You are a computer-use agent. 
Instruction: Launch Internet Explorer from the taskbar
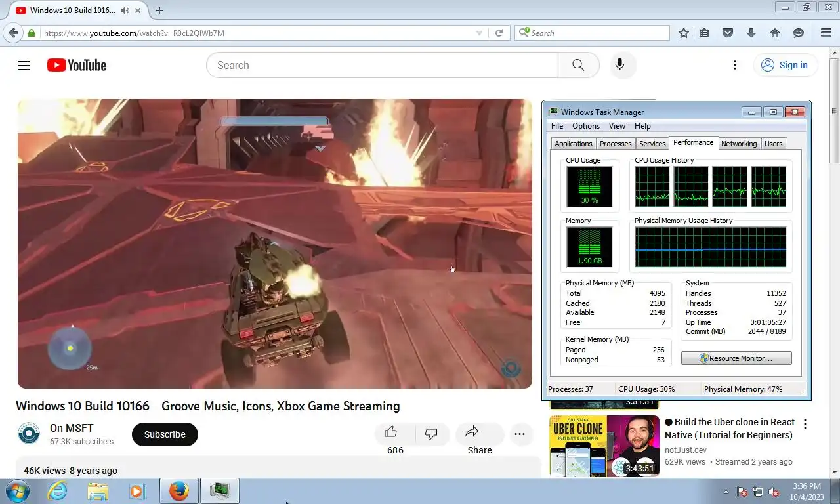click(58, 491)
